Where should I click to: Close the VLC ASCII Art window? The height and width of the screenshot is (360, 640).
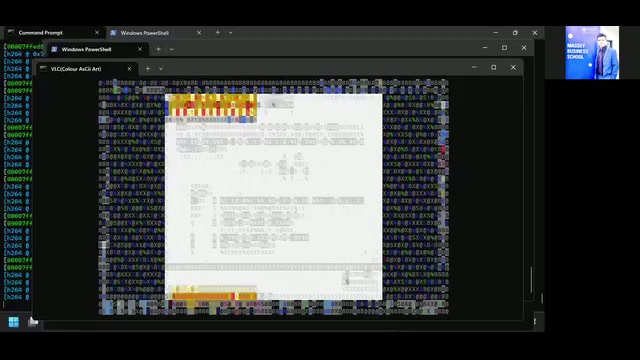513,67
